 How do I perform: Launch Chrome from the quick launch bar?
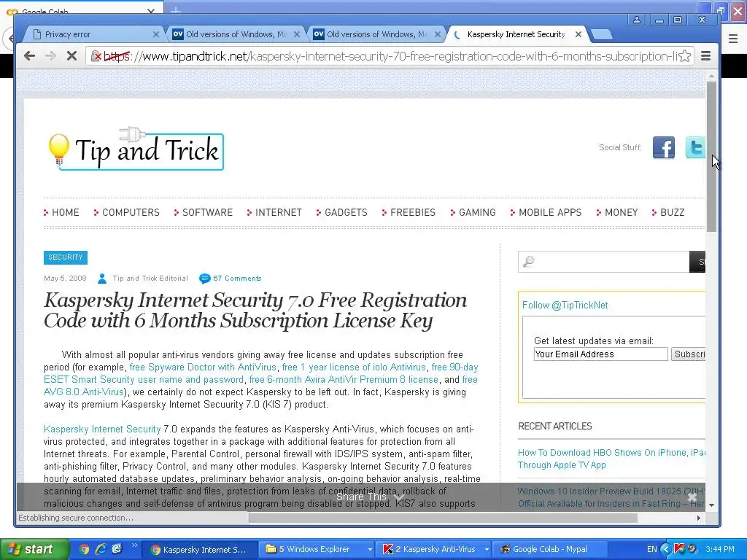coord(84,550)
